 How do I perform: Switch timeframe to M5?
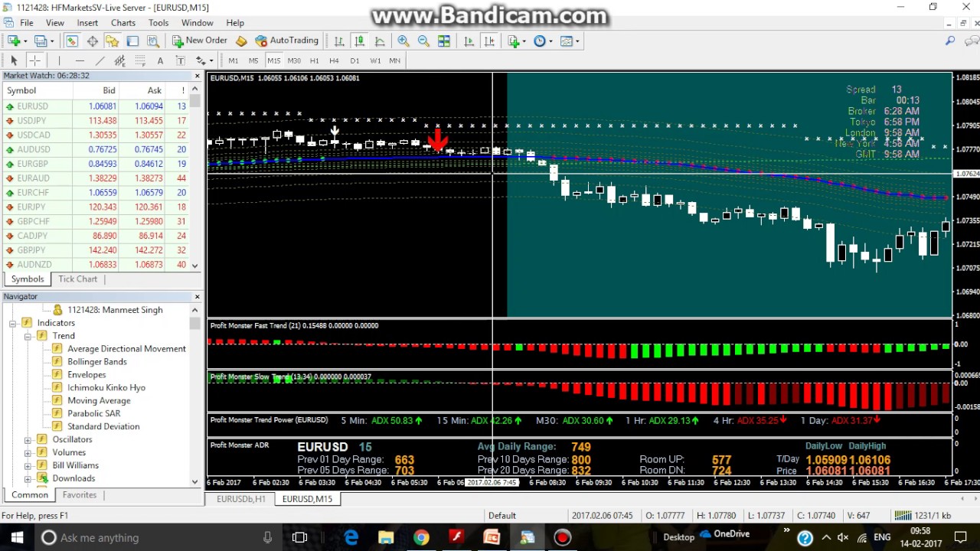(253, 60)
